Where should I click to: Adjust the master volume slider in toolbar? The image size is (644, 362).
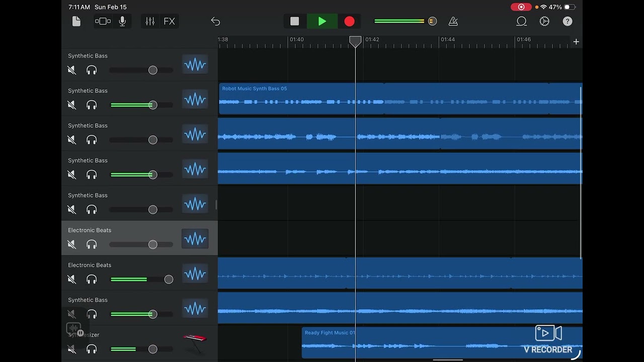[x=406, y=21]
